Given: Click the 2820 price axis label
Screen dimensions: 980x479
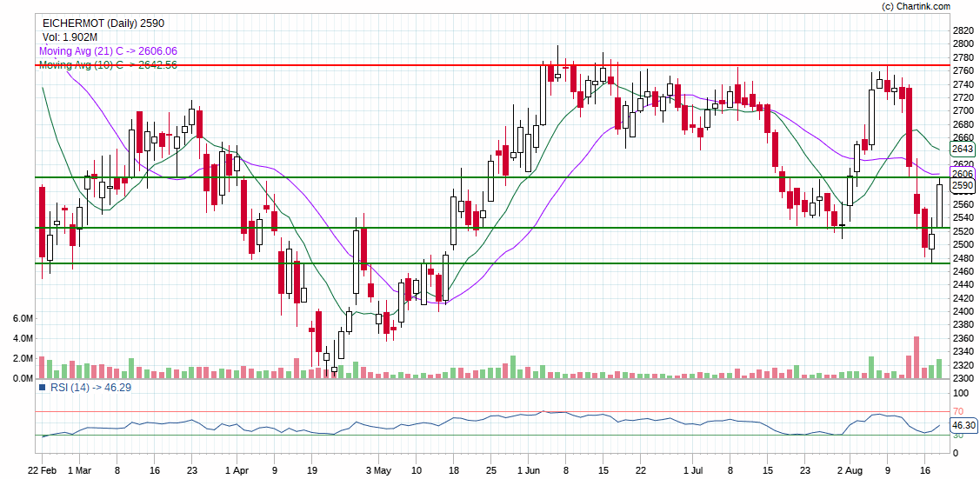Looking at the screenshot, I should coord(963,30).
